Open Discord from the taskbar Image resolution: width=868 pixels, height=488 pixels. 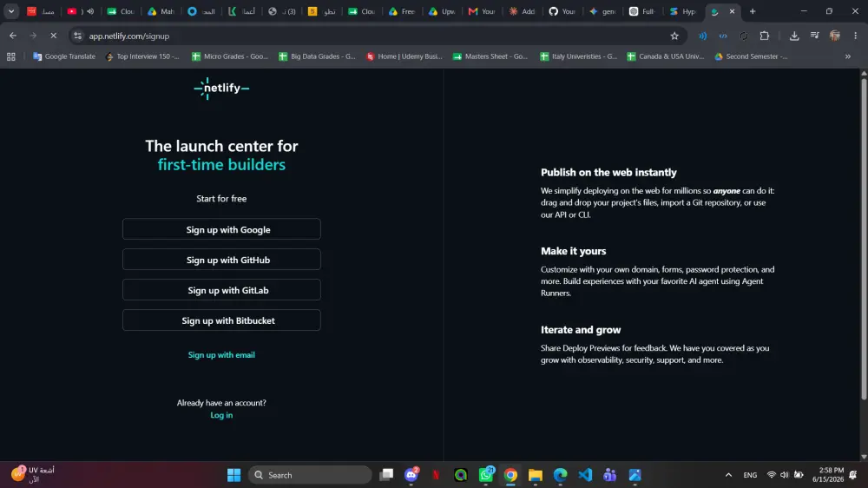pyautogui.click(x=411, y=475)
